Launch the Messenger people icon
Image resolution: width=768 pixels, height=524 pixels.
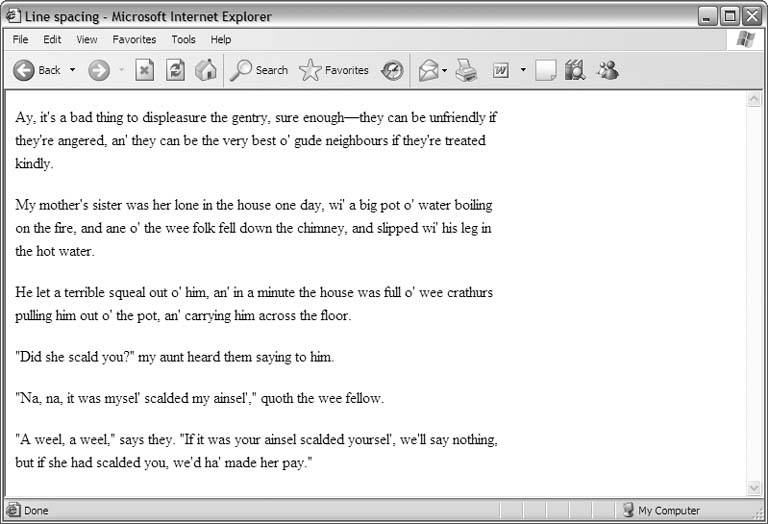point(607,70)
